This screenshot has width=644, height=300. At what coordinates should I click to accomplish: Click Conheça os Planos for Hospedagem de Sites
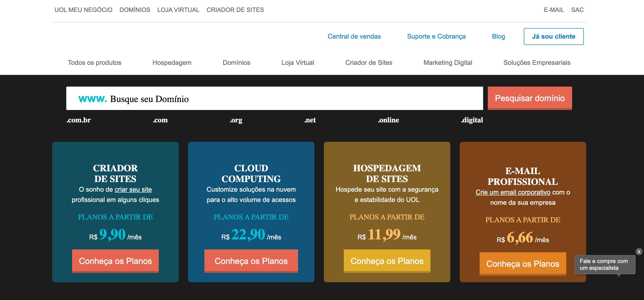(387, 261)
